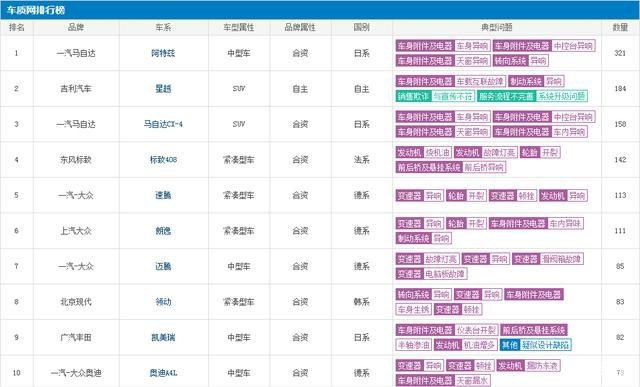Click the 数量 column header
The height and width of the screenshot is (387, 640).
coord(620,27)
